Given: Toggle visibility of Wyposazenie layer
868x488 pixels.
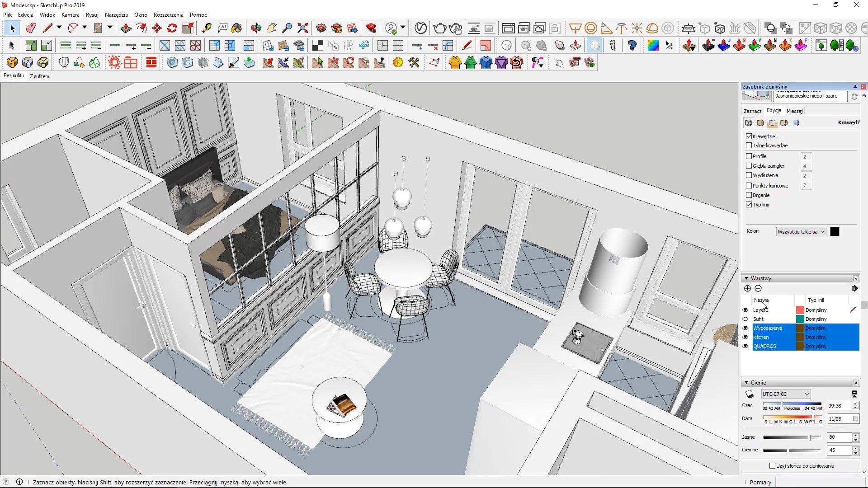Looking at the screenshot, I should point(745,328).
